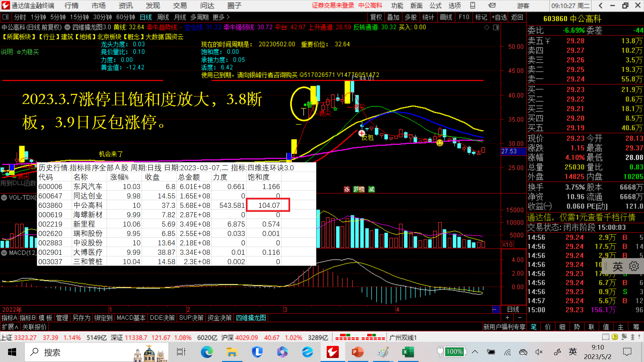Toggle circle icon beside 中公高科 chart title
This screenshot has width=644, height=362.
67,27
